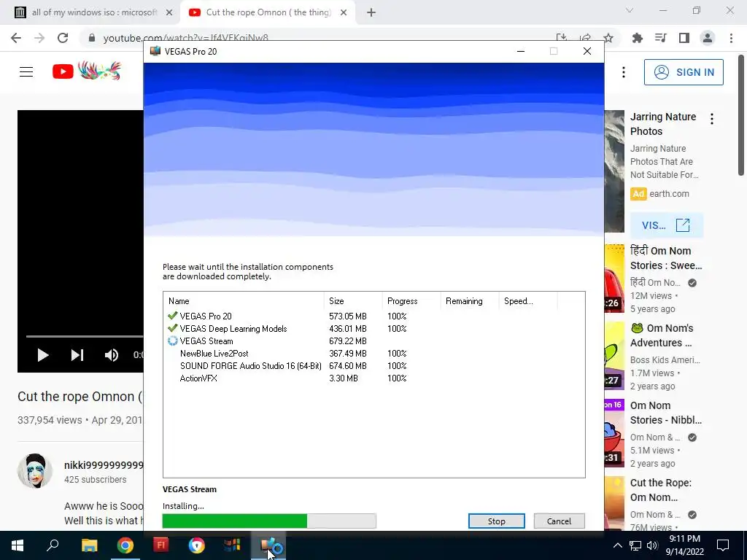Click VEGAS Pro 20 title bar app icon
This screenshot has width=747, height=560.
click(x=155, y=51)
